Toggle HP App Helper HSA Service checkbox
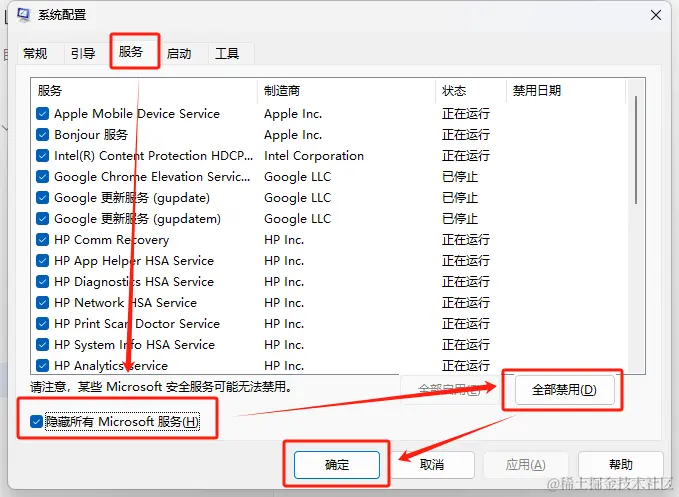The image size is (679, 497). point(42,261)
